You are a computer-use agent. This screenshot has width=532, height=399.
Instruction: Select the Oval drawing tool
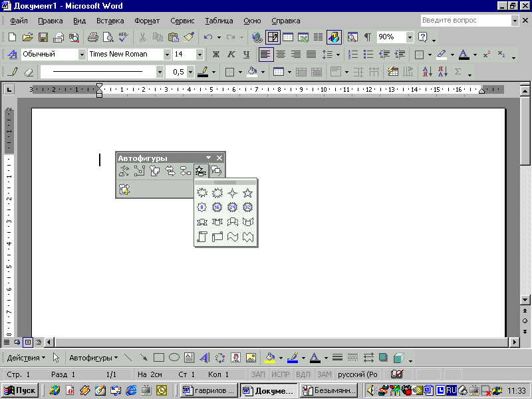[x=174, y=358]
